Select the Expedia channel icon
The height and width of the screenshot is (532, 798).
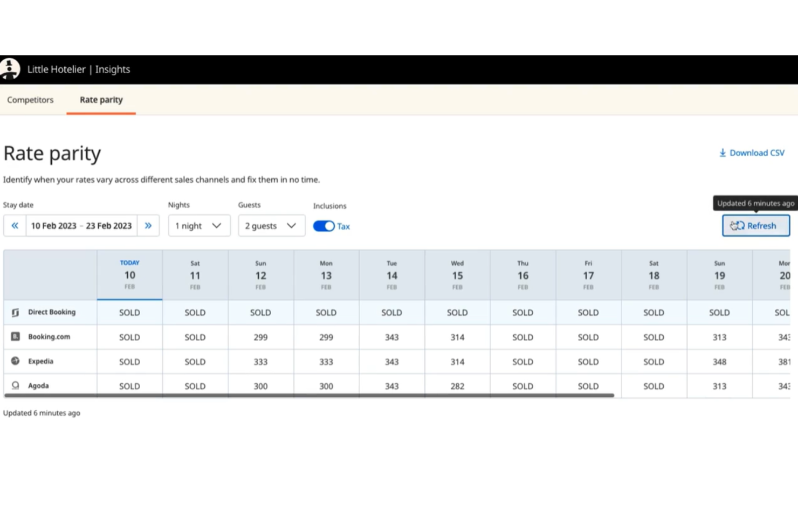pos(15,361)
